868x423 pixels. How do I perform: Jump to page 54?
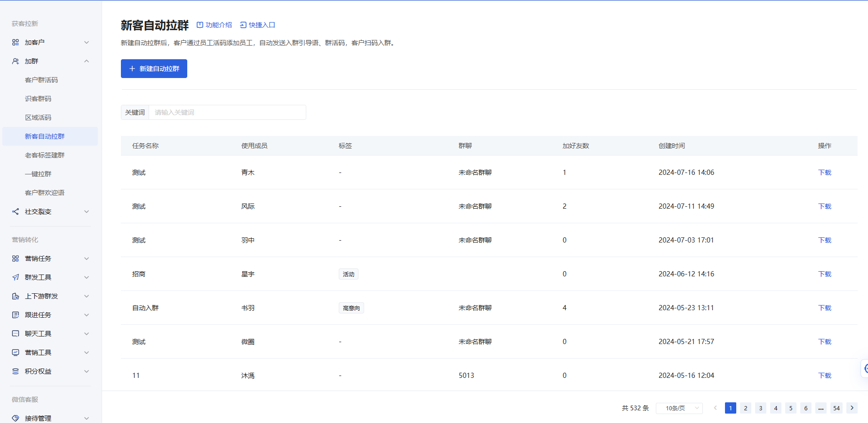point(836,408)
